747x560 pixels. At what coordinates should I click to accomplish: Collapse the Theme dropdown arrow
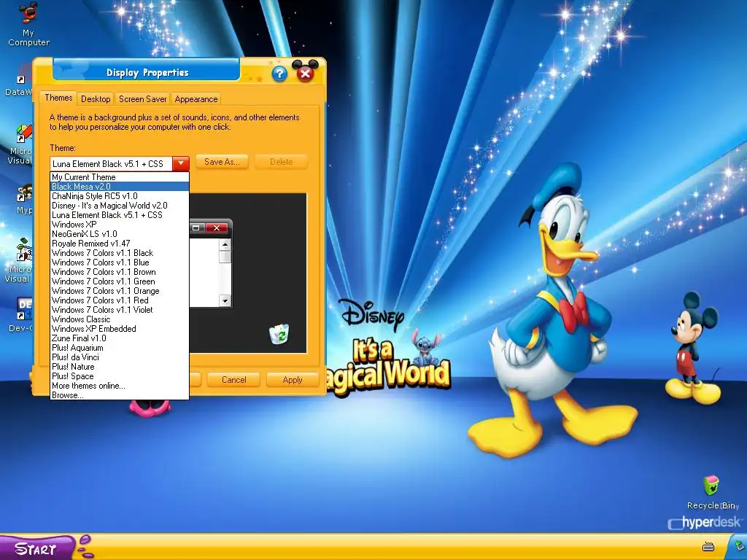pos(181,163)
